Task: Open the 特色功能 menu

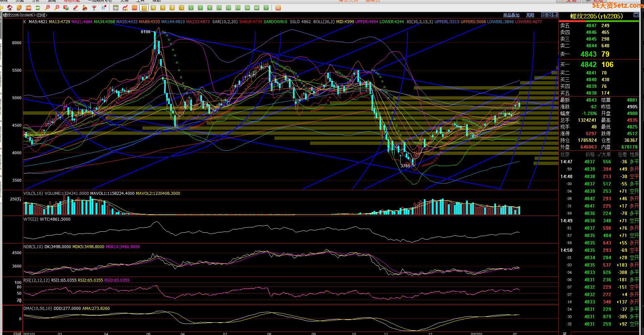Action: coord(72,1)
